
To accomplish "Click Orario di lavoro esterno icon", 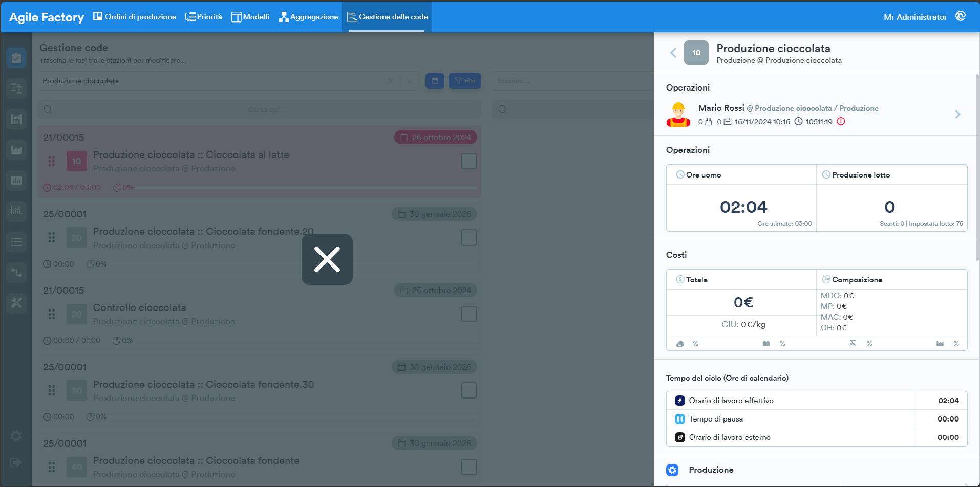I will click(679, 437).
